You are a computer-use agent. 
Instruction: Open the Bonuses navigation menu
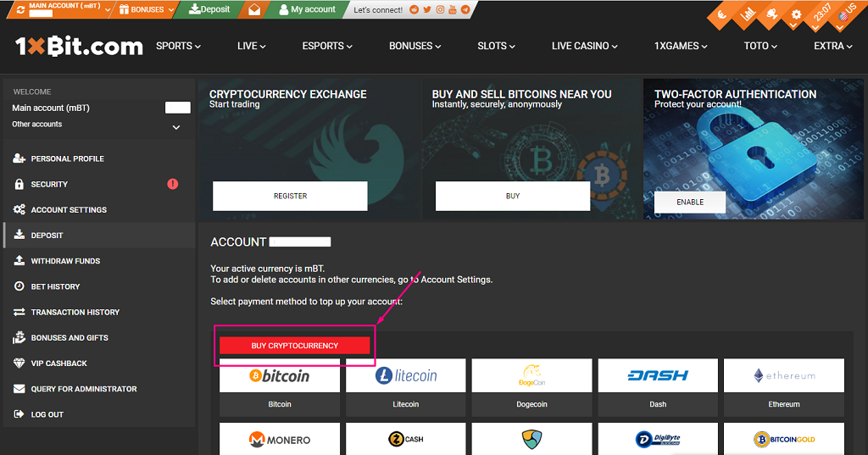click(x=415, y=46)
